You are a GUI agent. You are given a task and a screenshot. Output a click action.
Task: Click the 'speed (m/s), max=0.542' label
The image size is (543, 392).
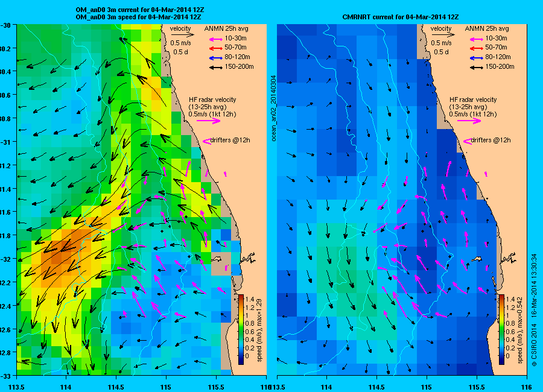click(x=520, y=329)
